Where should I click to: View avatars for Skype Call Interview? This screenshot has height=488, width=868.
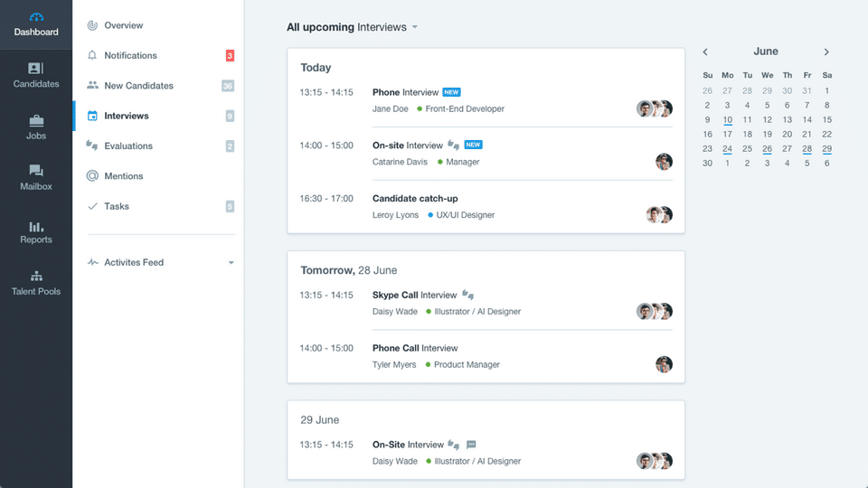coord(655,312)
